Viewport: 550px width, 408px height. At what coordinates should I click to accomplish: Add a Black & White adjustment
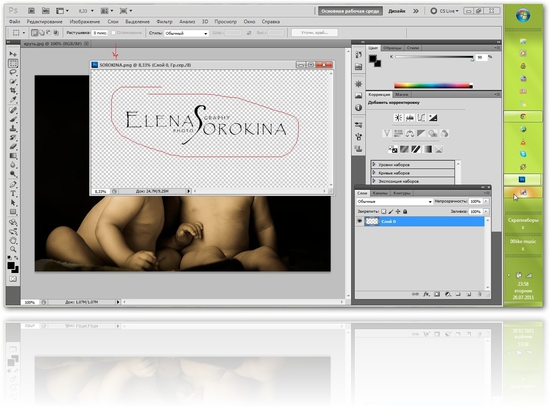[x=421, y=133]
